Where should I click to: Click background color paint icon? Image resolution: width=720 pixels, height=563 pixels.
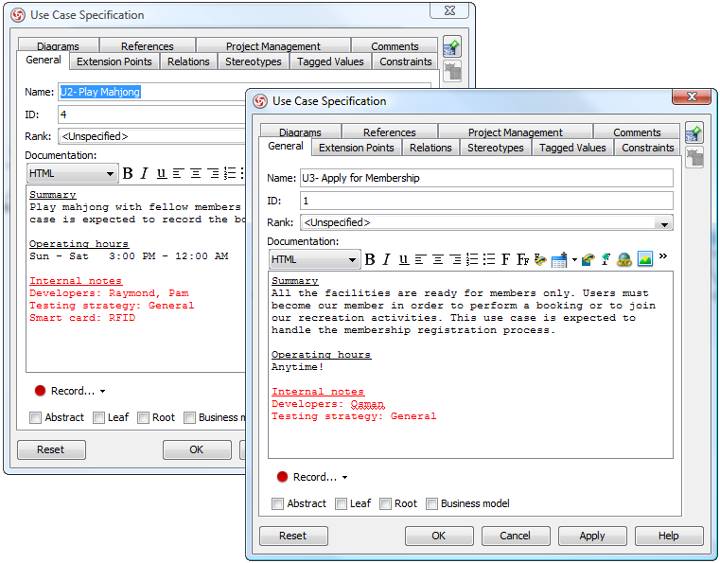click(588, 259)
